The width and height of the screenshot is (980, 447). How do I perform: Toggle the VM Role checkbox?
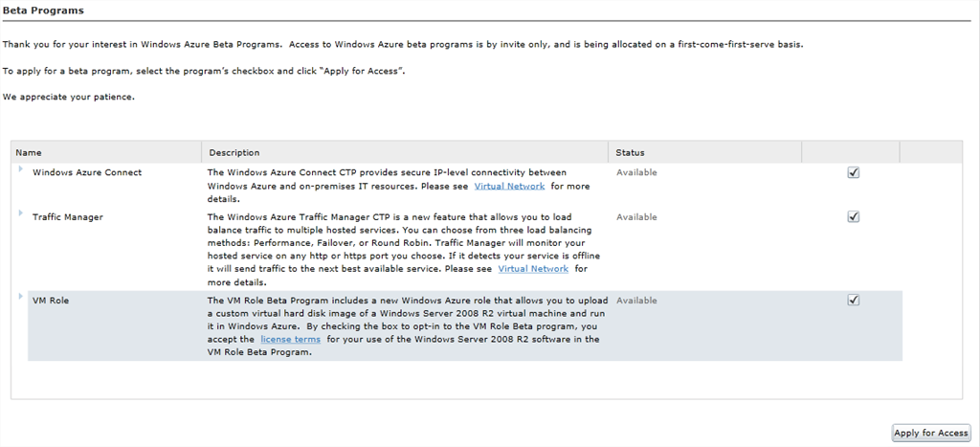[x=853, y=300]
